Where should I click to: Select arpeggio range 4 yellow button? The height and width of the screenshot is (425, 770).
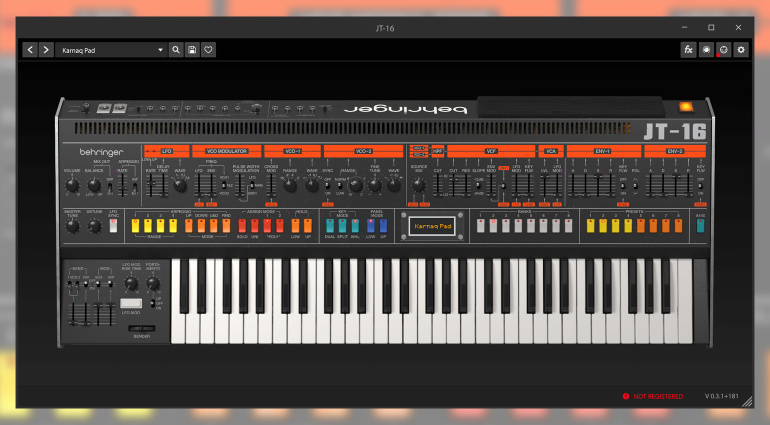173,226
